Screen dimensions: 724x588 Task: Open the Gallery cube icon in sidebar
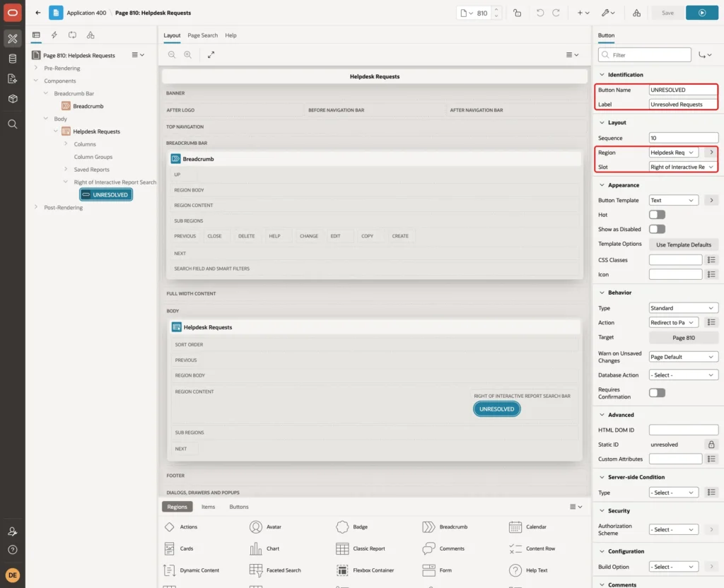pos(13,99)
